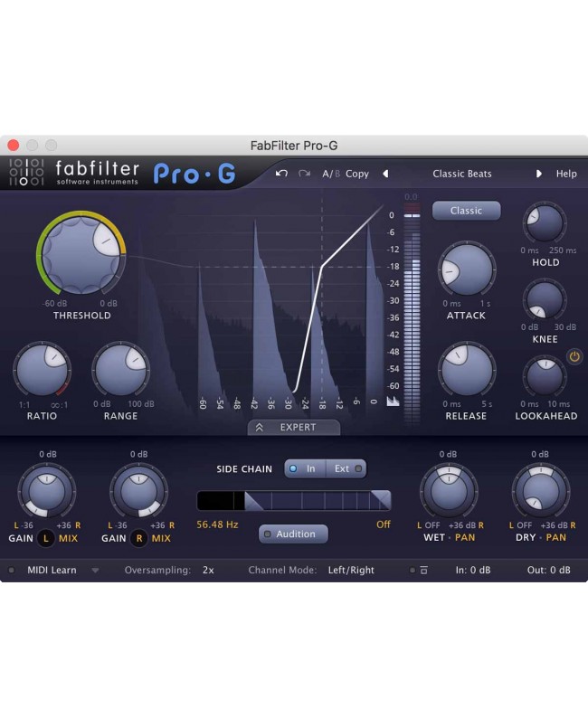Image resolution: width=588 pixels, height=718 pixels.
Task: Click the vertical gain reduction meter
Action: point(412,316)
